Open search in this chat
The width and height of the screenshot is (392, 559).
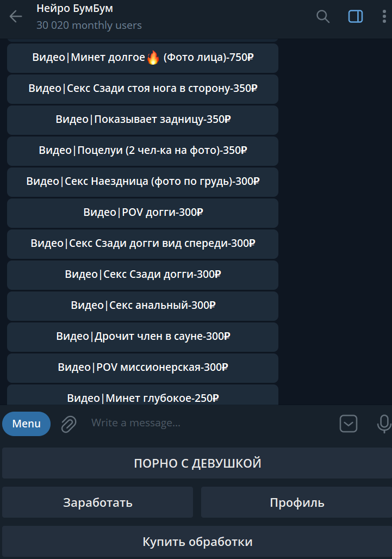point(323,16)
